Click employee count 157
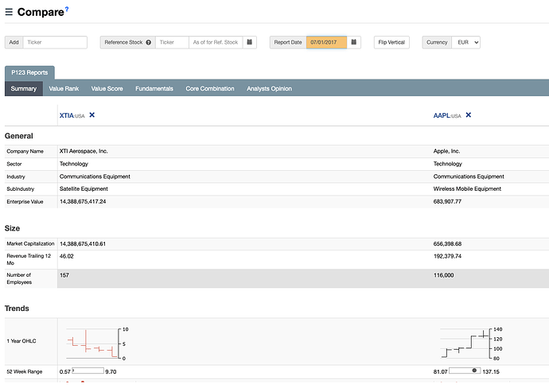The width and height of the screenshot is (549, 392). 64,275
